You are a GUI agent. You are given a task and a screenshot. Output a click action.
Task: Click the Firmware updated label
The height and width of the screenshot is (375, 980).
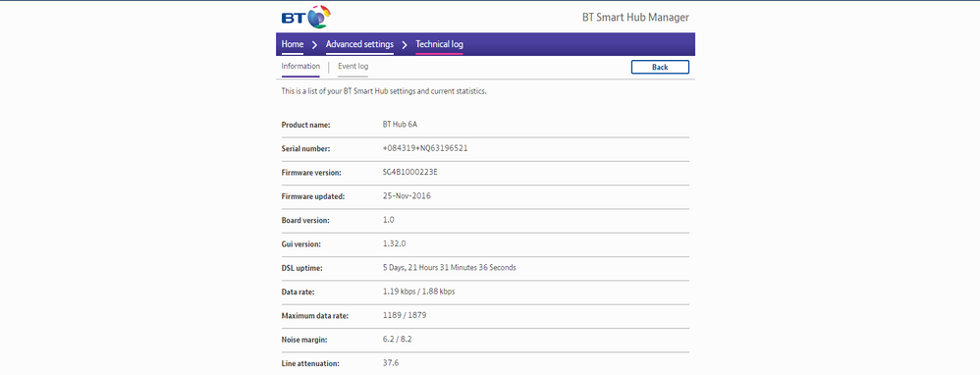pos(313,196)
